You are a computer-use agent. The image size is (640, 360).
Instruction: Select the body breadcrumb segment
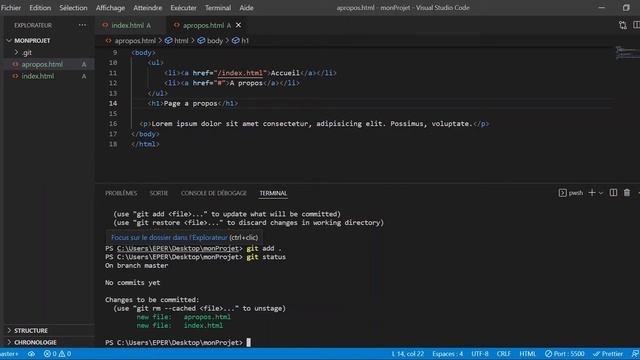tap(210, 41)
